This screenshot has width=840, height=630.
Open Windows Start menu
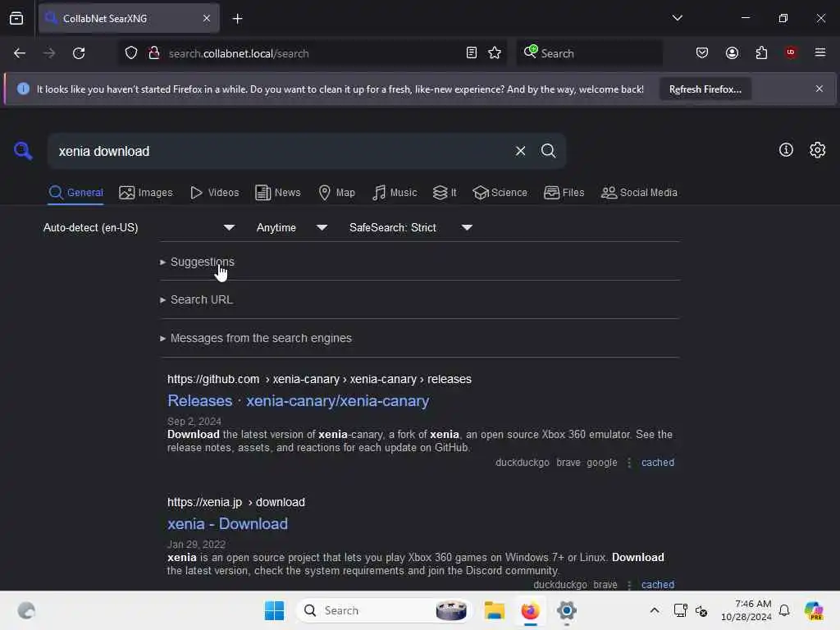click(x=274, y=610)
